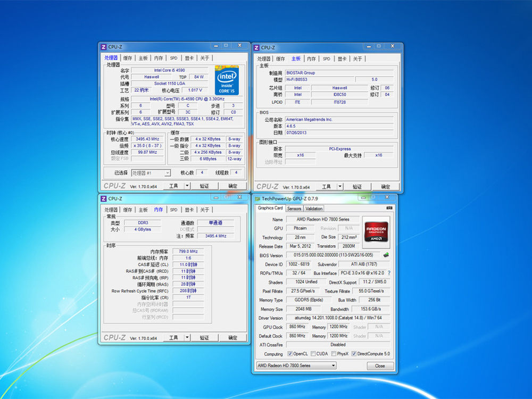The width and height of the screenshot is (532, 399).
Task: Click the ATI CrossFire field showing 'Disabled'
Action: 338,345
